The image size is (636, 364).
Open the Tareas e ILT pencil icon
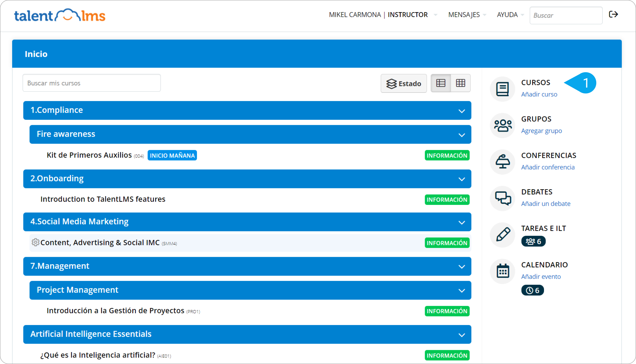coord(503,235)
